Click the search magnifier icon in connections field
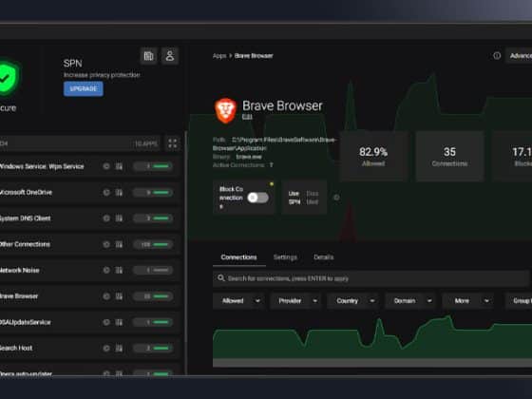 (x=220, y=277)
